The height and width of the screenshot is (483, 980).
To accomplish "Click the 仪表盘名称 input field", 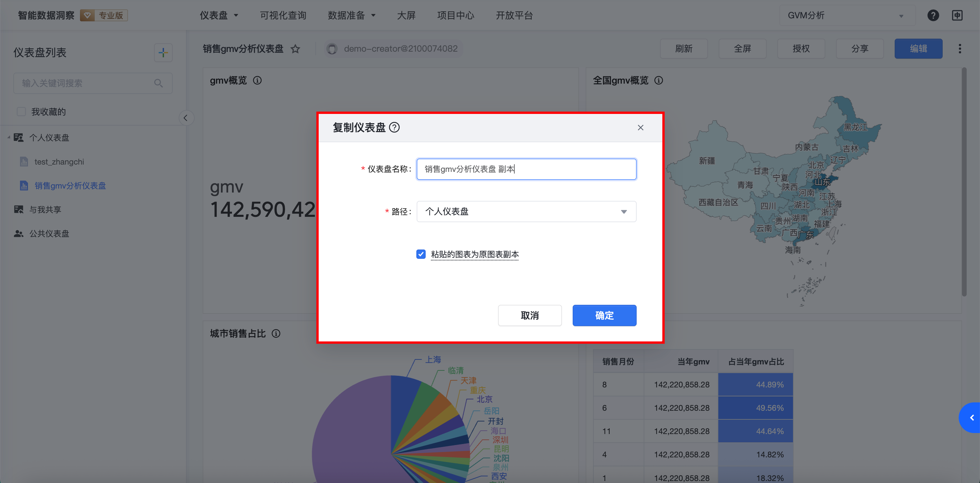I will (x=526, y=169).
